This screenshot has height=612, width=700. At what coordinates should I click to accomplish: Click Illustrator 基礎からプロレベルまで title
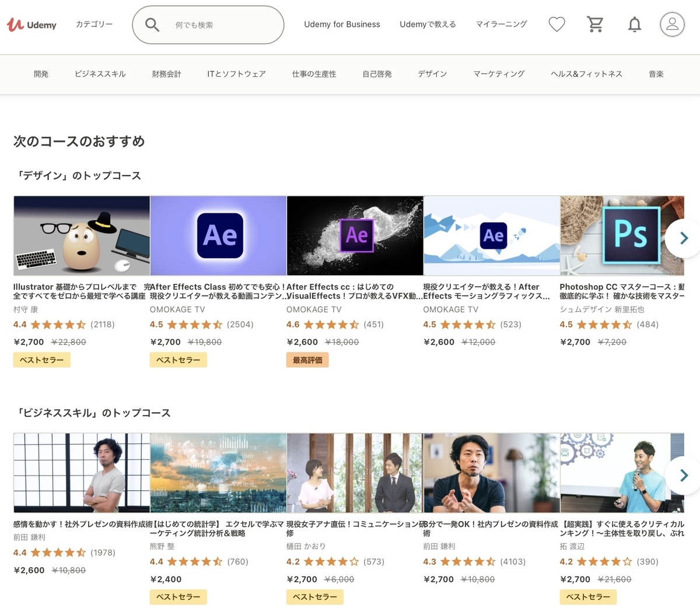[x=80, y=291]
